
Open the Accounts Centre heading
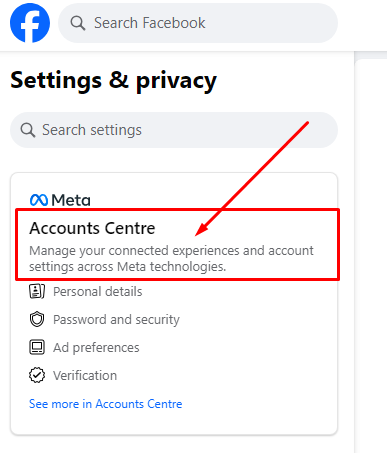92,228
